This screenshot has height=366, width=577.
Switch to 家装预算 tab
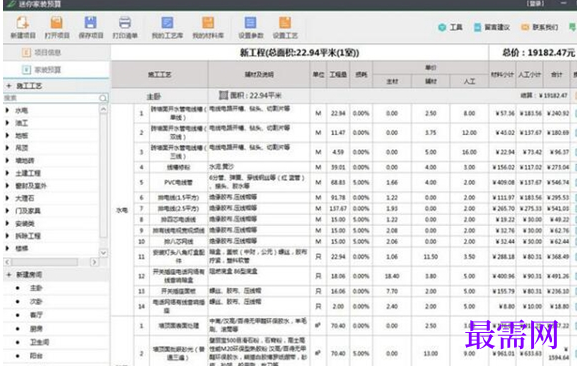[42, 70]
